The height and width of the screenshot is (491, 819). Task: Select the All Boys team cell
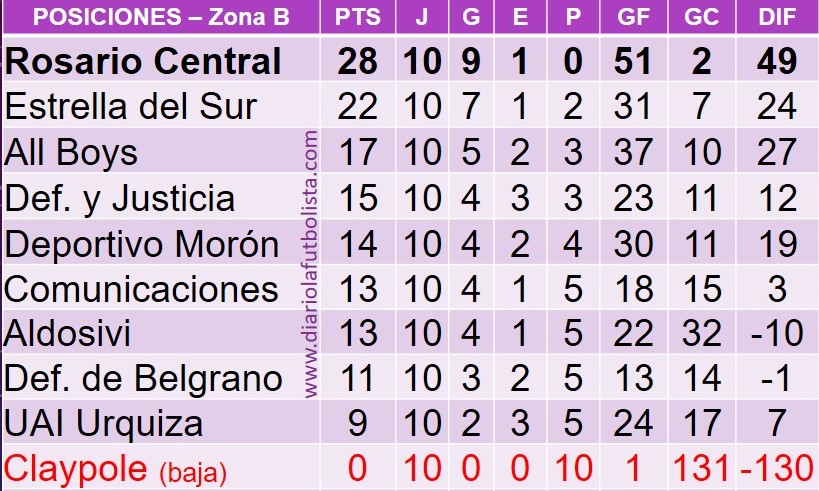click(x=71, y=152)
